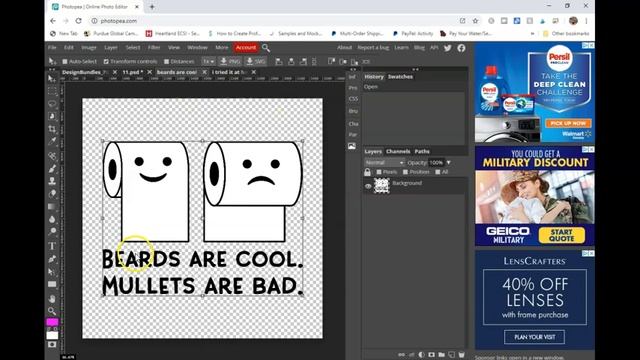640x360 pixels.
Task: Close the 'beards are cool' document tab
Action: [x=204, y=72]
